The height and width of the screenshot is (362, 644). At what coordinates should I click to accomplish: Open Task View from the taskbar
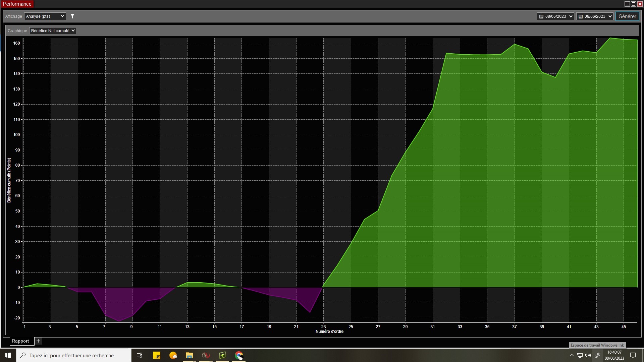[140, 355]
